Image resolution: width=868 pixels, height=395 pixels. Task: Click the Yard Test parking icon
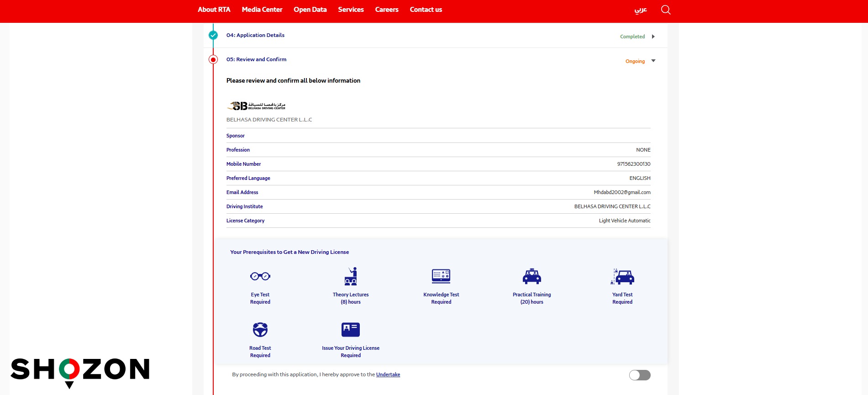[622, 276]
